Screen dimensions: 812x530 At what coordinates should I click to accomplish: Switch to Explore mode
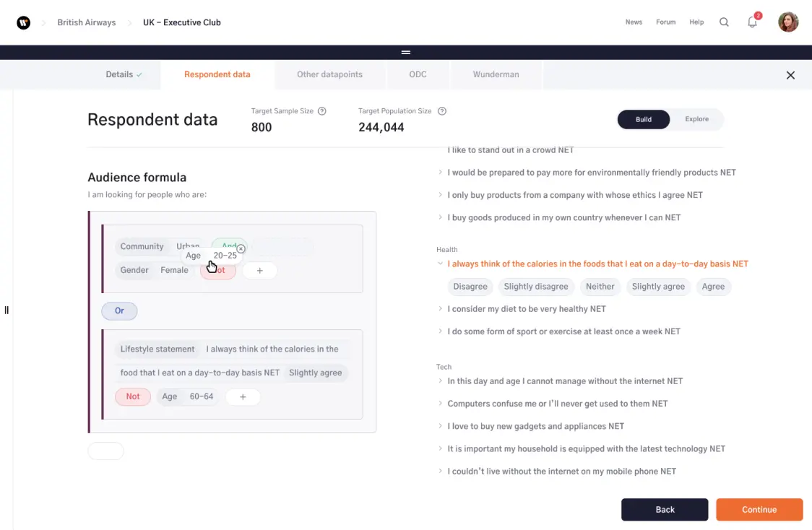tap(696, 119)
